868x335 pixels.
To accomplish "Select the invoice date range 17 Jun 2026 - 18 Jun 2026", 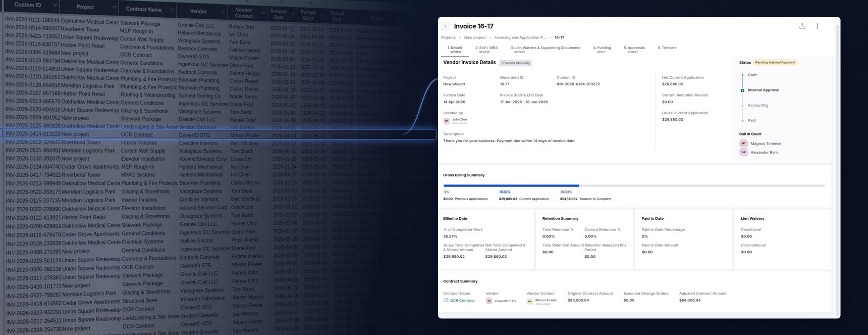I will [x=523, y=102].
